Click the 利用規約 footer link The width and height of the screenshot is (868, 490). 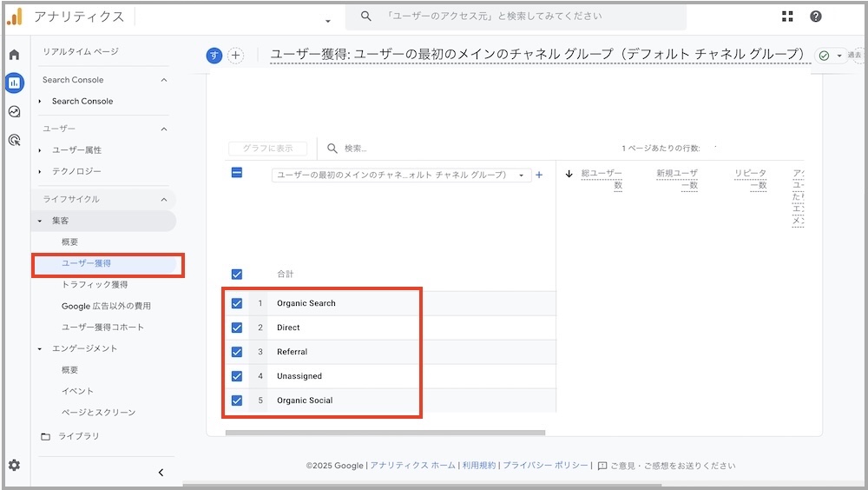pos(478,466)
